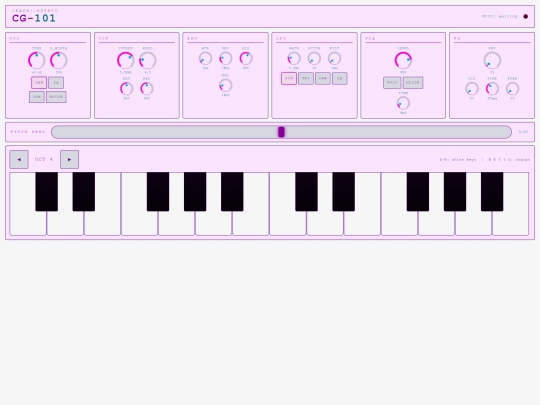The height and width of the screenshot is (405, 540).
Task: Click the VCF ENV amount knob
Action: (126, 89)
